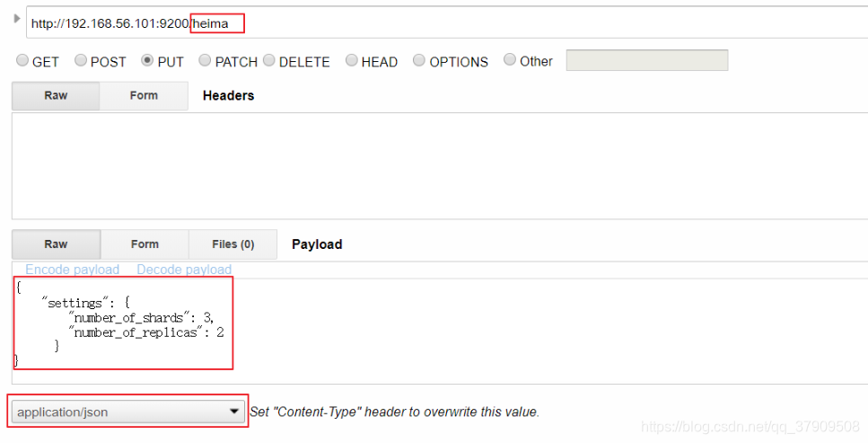Screen dimensions: 868x443
Task: Select the Other method radio button
Action: click(x=510, y=59)
